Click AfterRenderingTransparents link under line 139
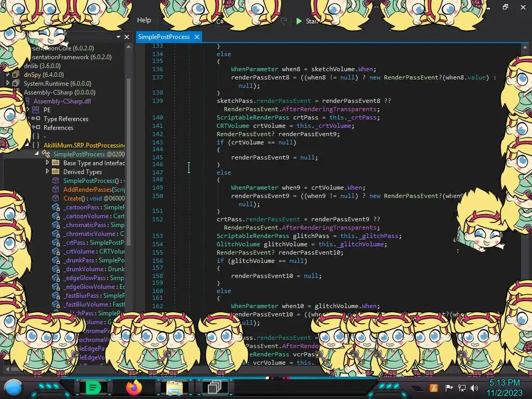The height and width of the screenshot is (399, 532). (x=329, y=109)
